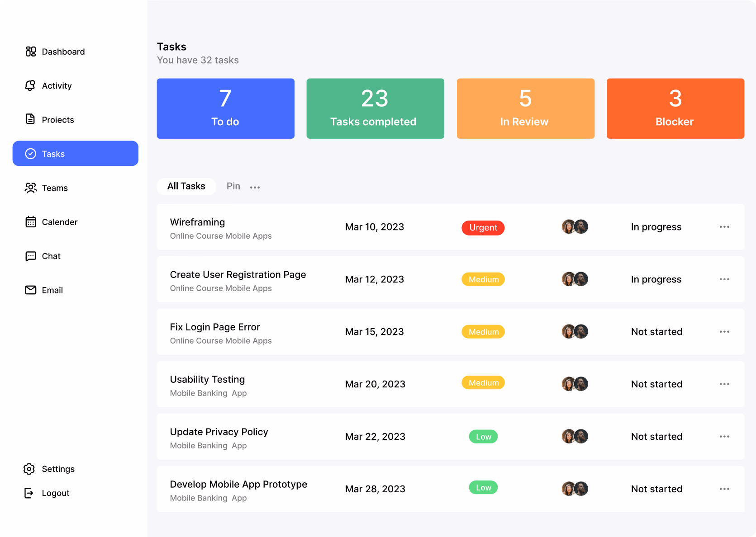Viewport: 756px width, 537px height.
Task: Select Tasks in the sidebar menu
Action: (76, 154)
